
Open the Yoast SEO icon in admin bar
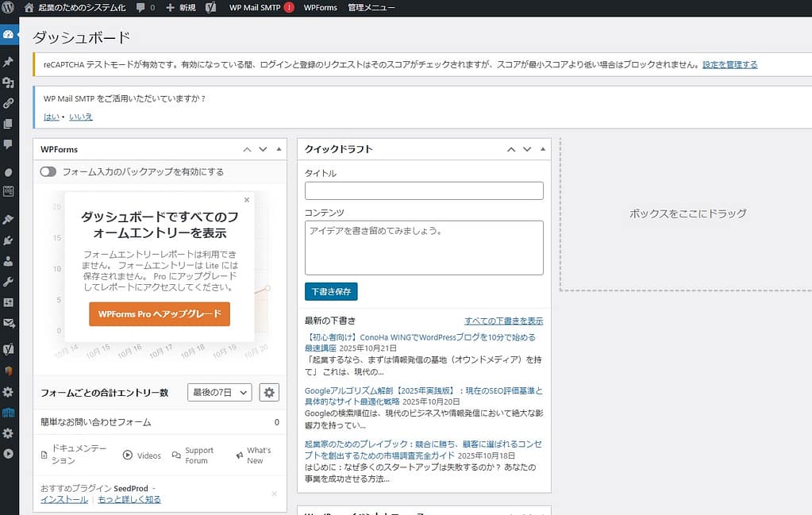click(210, 7)
